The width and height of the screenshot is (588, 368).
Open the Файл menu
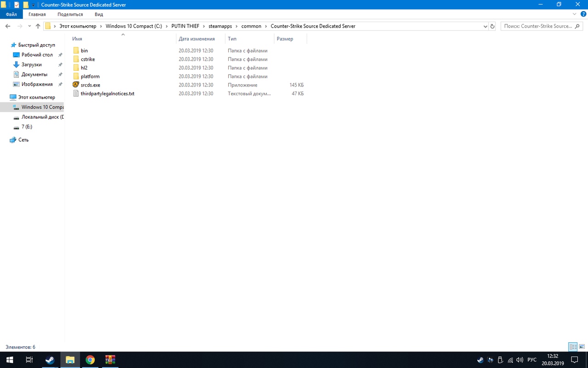click(11, 14)
